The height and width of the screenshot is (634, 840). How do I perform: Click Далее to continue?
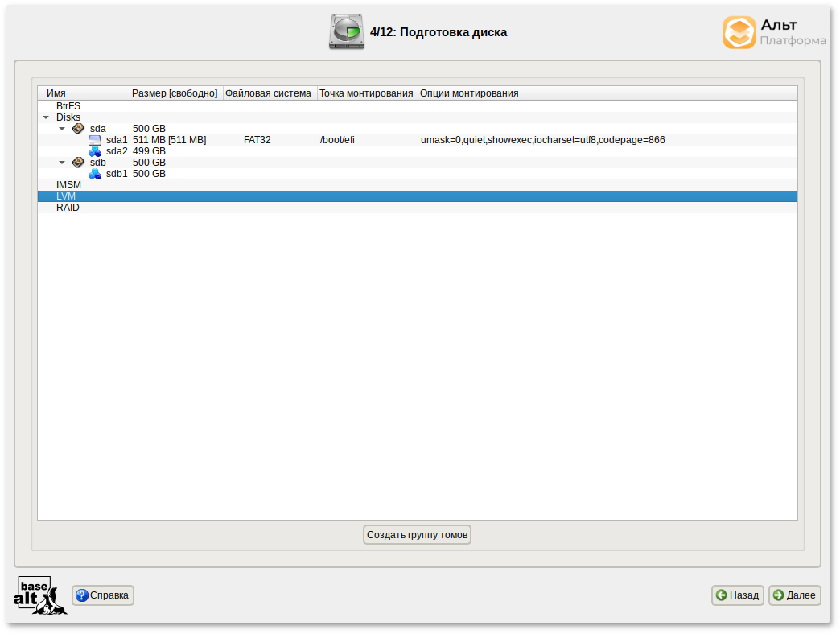click(794, 595)
